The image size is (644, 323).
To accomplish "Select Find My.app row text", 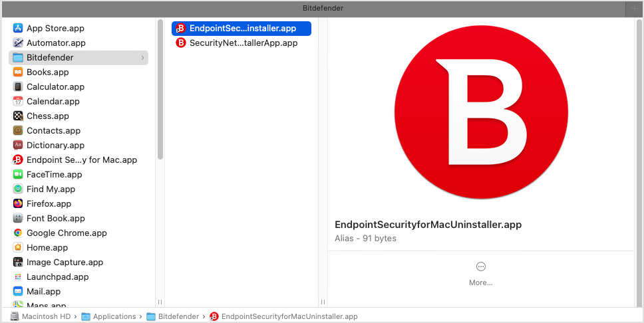I will [x=51, y=189].
